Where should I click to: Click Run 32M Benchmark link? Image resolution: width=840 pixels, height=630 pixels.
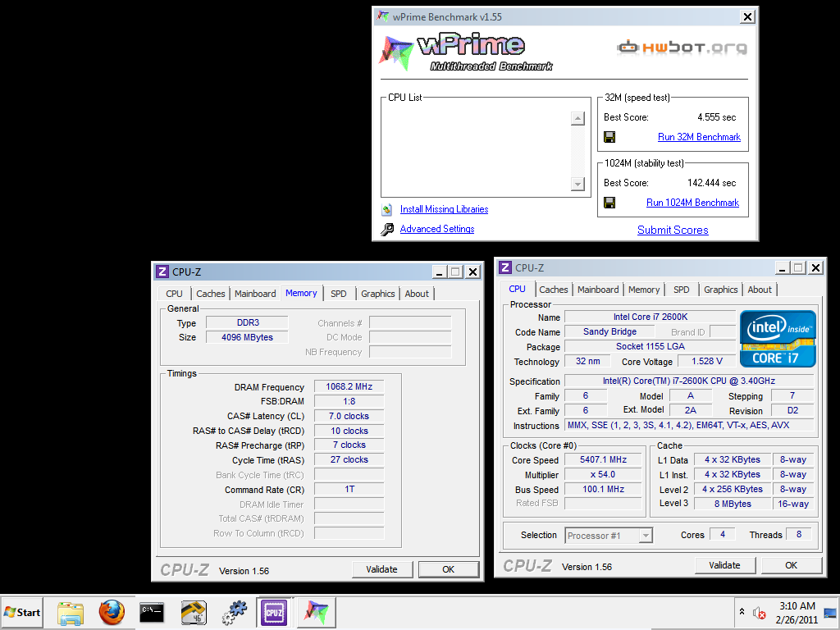point(699,137)
